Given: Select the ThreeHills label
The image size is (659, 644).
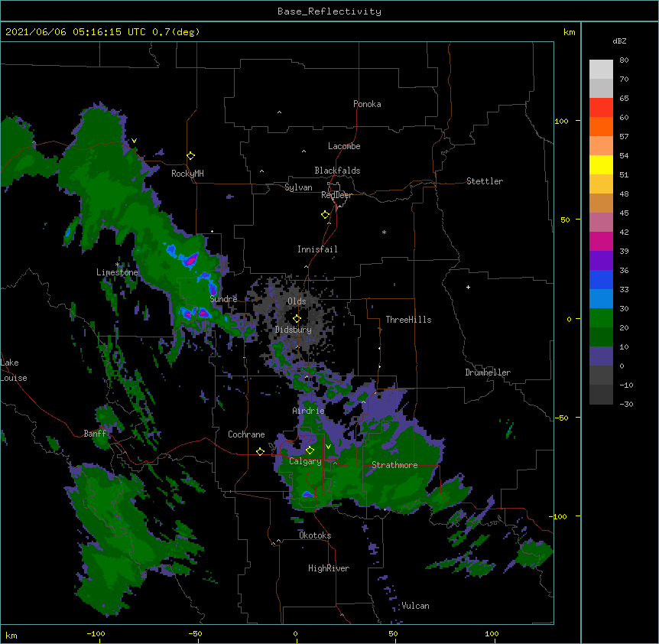Looking at the screenshot, I should point(408,320).
